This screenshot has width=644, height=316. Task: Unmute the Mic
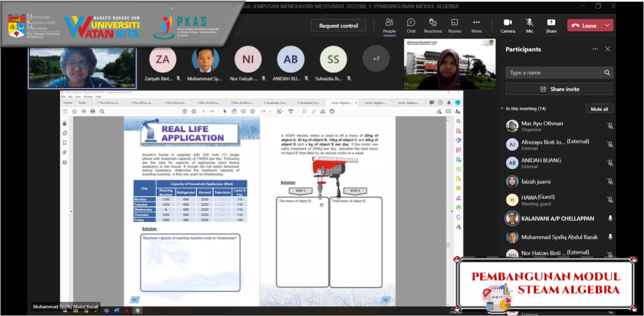(529, 25)
